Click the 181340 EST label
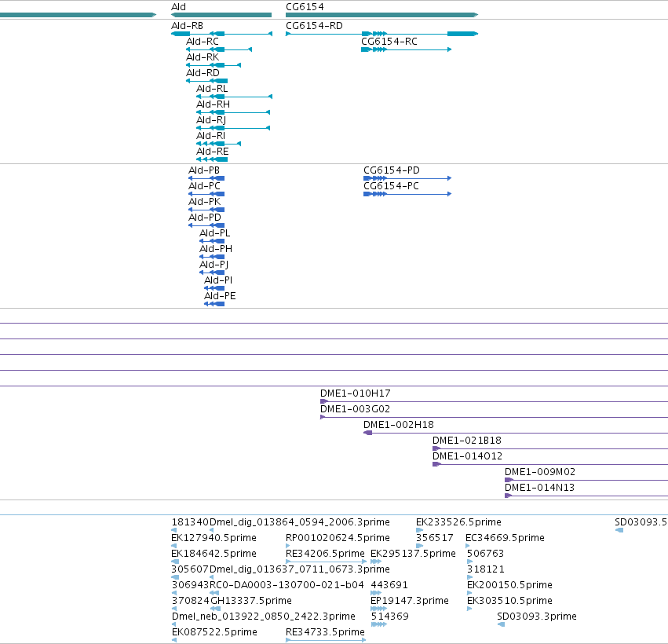 [190, 522]
